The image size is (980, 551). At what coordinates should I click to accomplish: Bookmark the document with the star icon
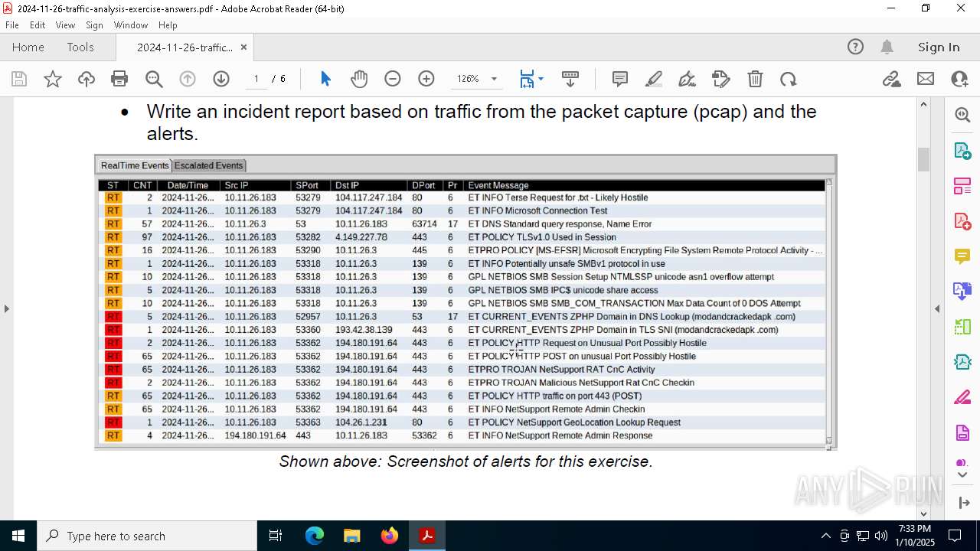coord(53,79)
